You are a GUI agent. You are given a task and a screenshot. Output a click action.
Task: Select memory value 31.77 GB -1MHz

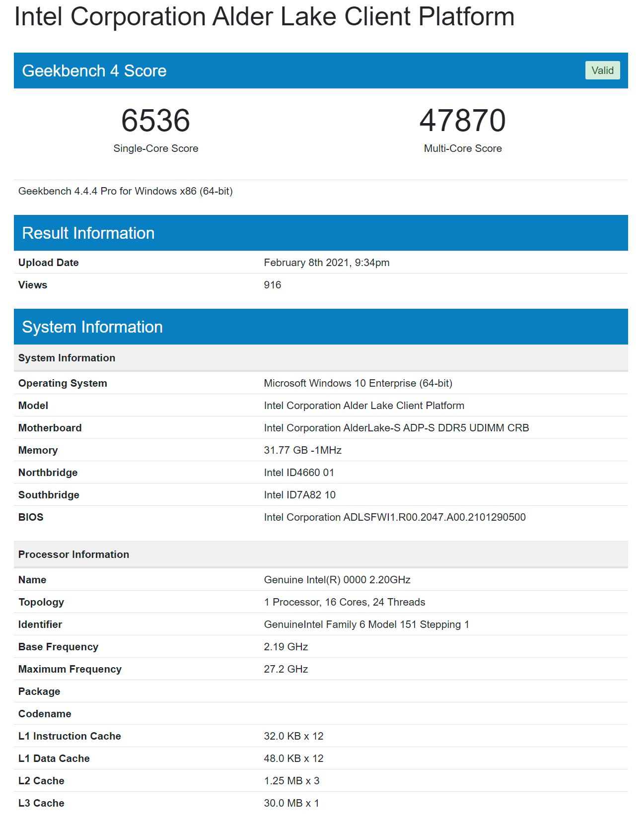(x=302, y=450)
